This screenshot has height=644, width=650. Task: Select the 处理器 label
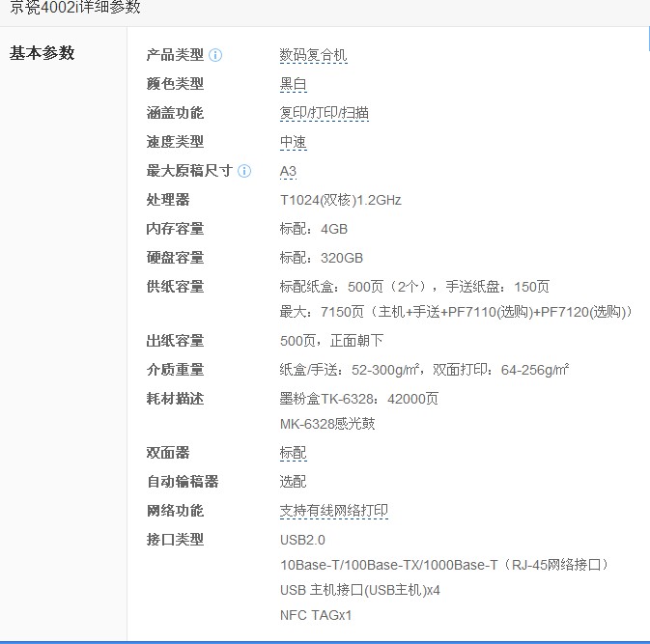coord(168,200)
